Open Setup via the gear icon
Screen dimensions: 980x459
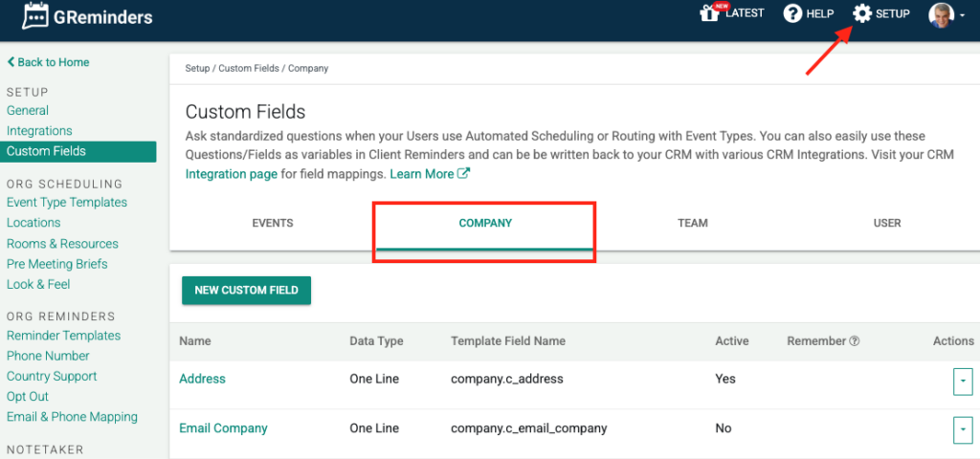(862, 13)
